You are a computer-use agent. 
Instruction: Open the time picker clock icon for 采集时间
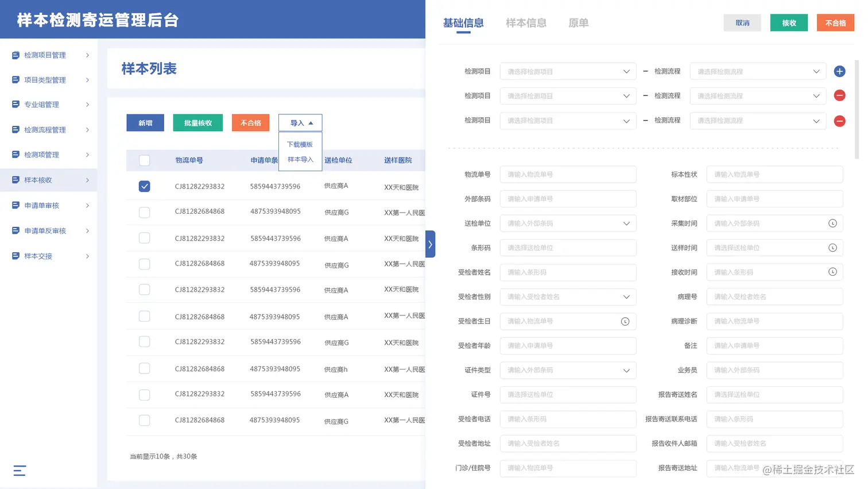tap(832, 224)
